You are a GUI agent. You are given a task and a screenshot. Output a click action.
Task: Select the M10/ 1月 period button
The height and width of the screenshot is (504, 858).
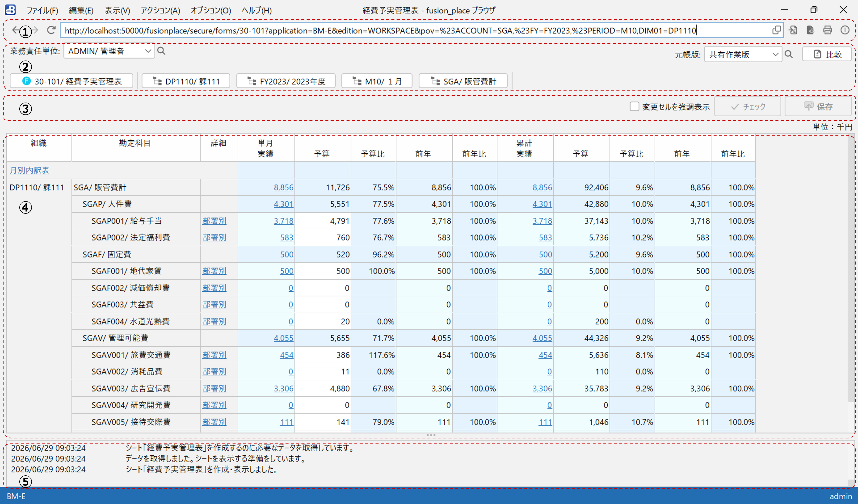(377, 81)
